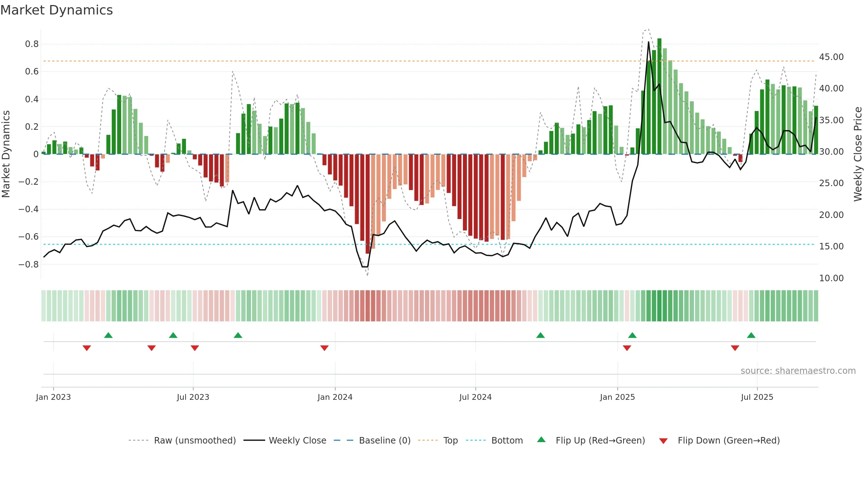This screenshot has height=488, width=868.
Task: Toggle the Baseline (0) legend entry
Action: coord(372,440)
